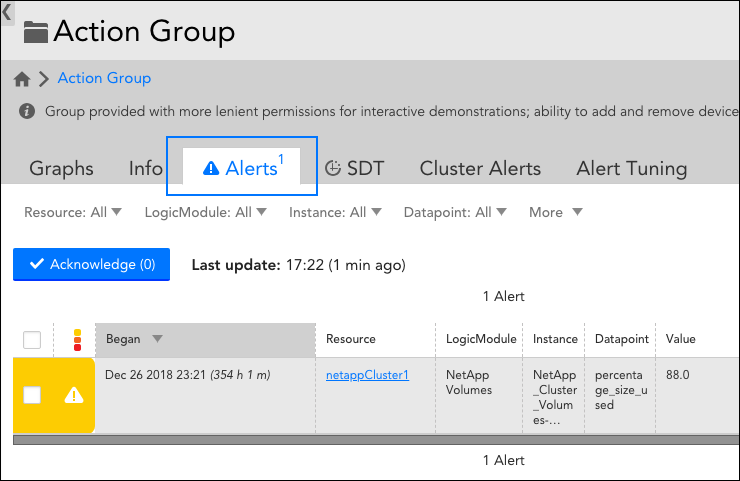Check the netappCluster1 alert row checkbox
740x481 pixels.
tap(32, 395)
